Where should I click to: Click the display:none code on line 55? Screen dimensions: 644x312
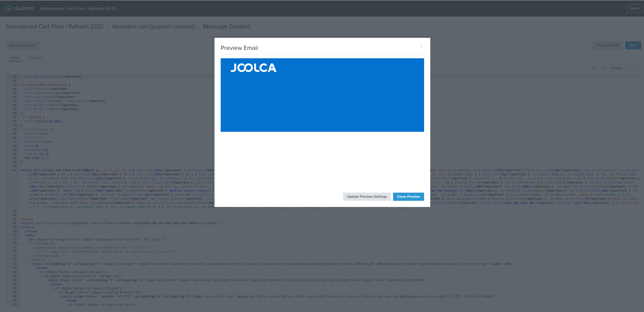(36, 134)
